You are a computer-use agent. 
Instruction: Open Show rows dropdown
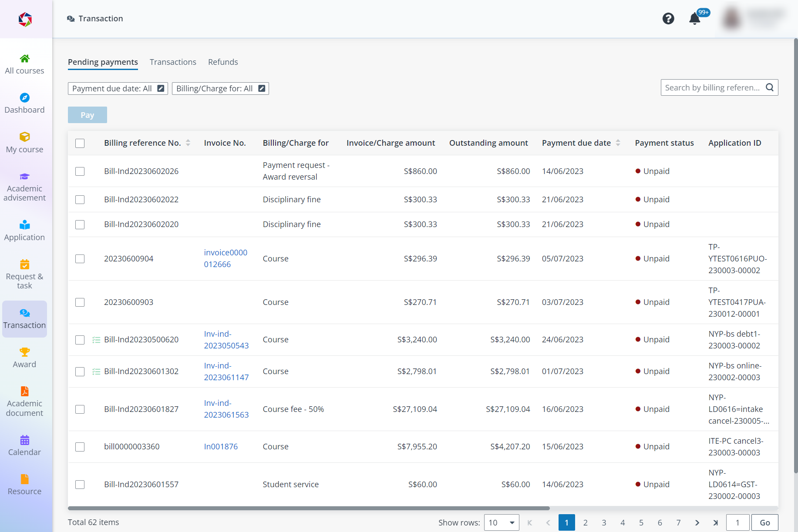click(x=501, y=522)
